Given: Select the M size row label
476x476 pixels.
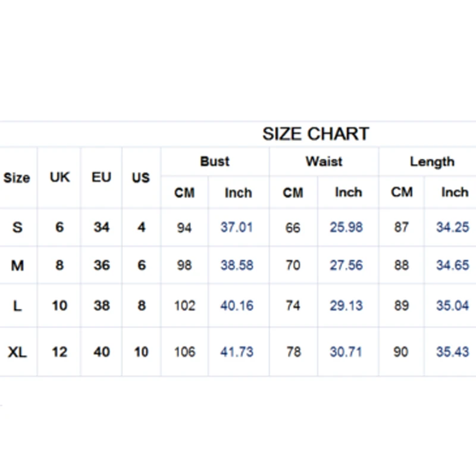Looking at the screenshot, I should click(x=17, y=265).
